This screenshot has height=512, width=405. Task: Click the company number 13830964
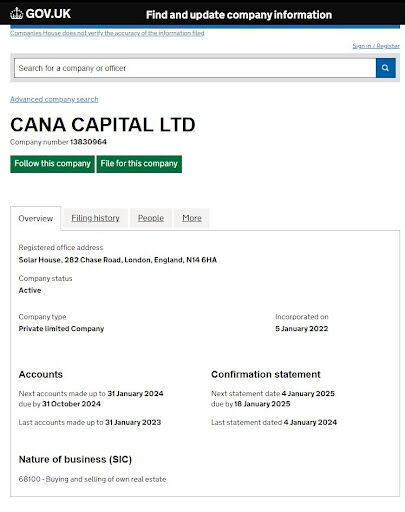coord(88,142)
